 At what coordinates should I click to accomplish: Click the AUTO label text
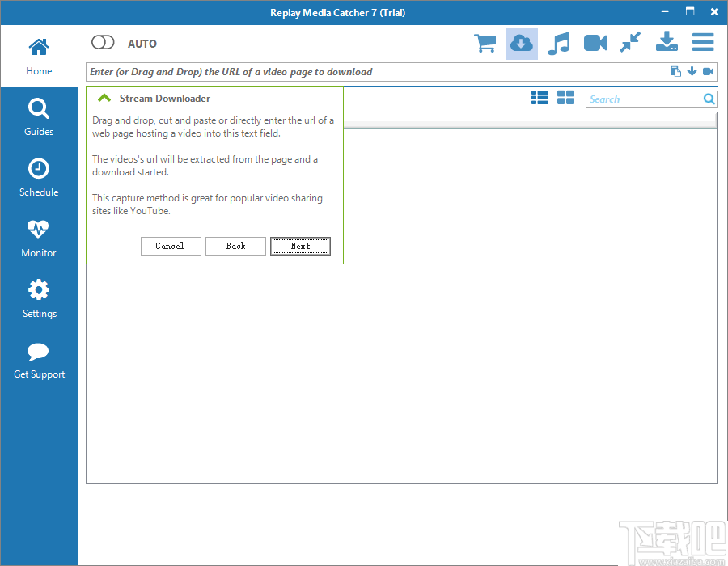(142, 44)
